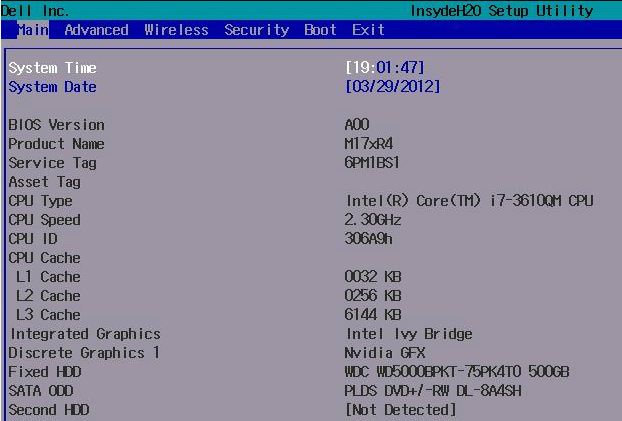Open the Security tab
622x421 pixels.
(x=257, y=30)
